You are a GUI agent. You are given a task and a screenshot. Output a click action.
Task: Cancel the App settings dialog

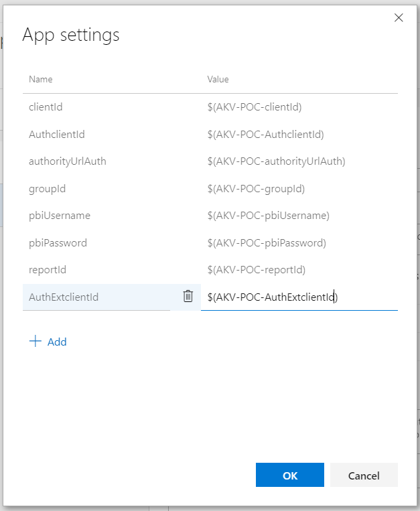pos(364,475)
